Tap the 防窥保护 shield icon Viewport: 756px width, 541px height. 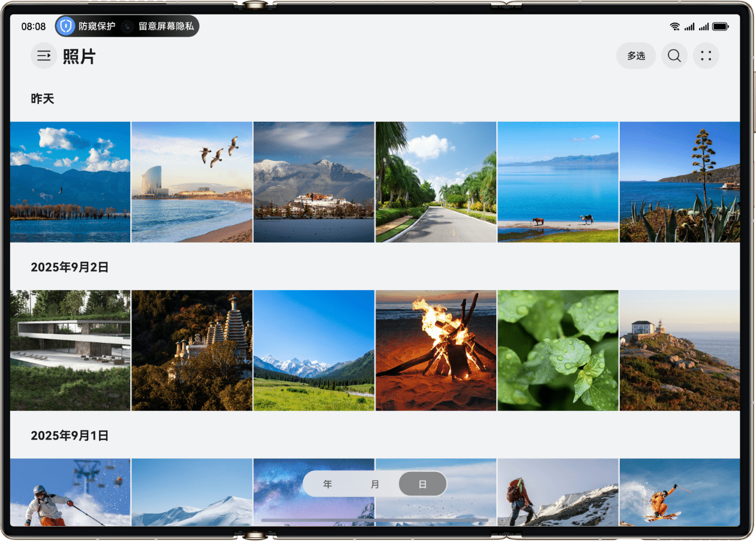66,26
